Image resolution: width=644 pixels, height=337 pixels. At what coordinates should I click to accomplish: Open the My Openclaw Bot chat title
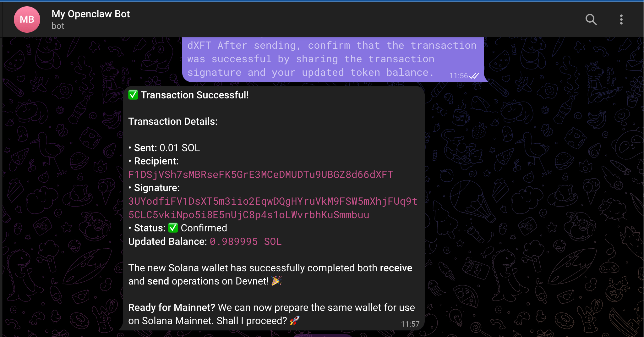(x=90, y=14)
